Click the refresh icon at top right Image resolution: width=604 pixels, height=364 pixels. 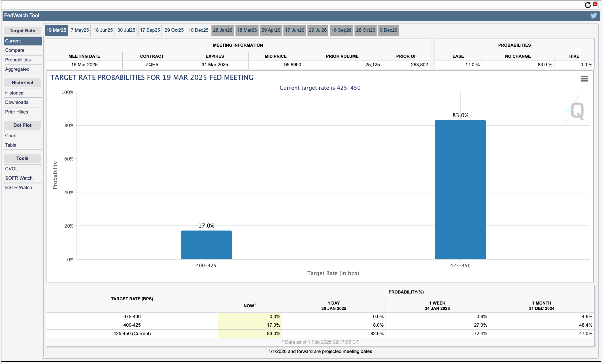coord(588,5)
